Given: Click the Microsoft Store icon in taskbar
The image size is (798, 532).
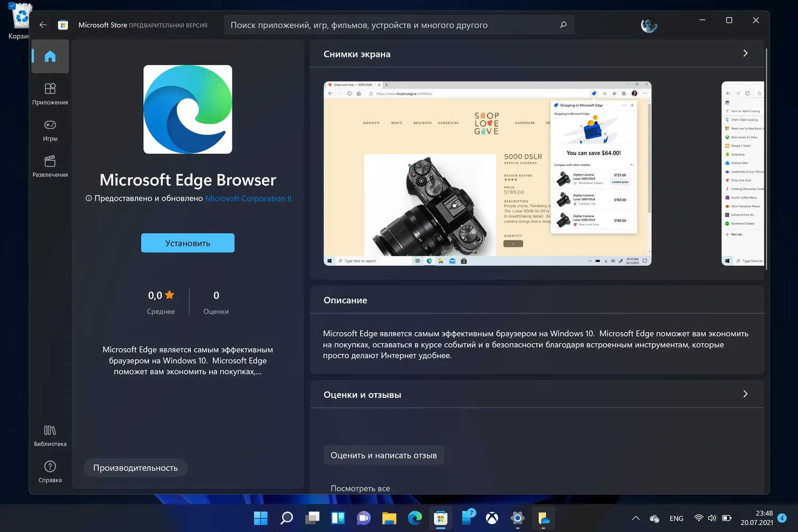Looking at the screenshot, I should 440,518.
